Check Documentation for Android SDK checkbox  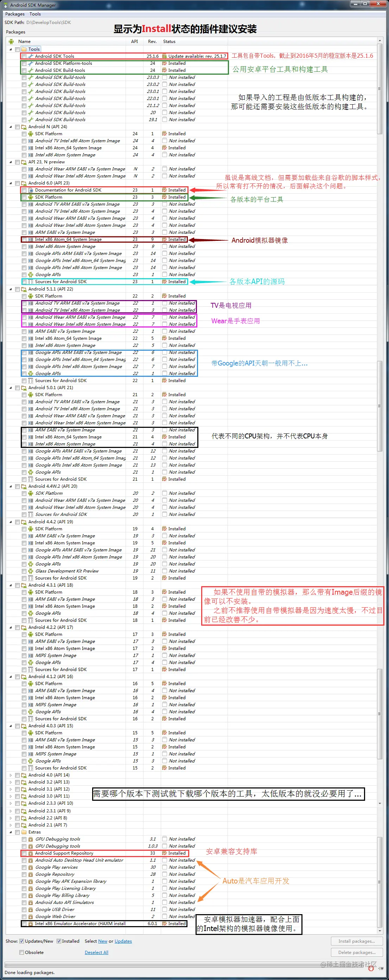point(24,190)
